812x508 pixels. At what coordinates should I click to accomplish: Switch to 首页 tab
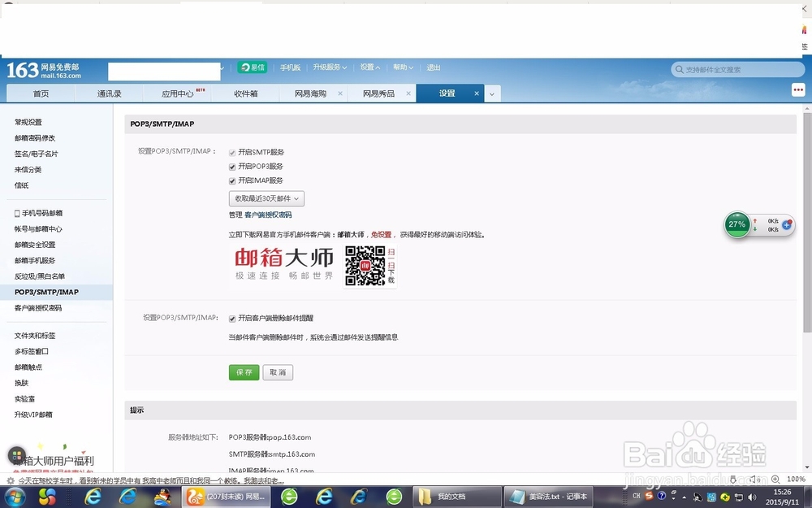pos(41,93)
